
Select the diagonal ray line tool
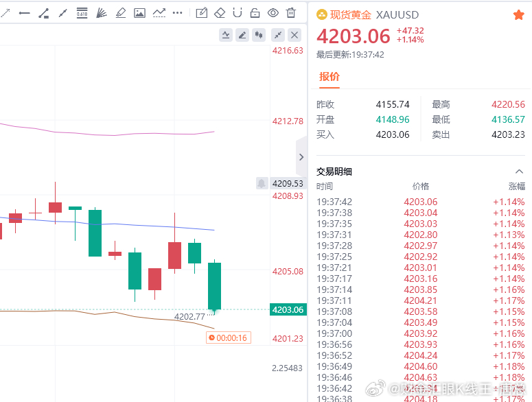click(x=62, y=13)
